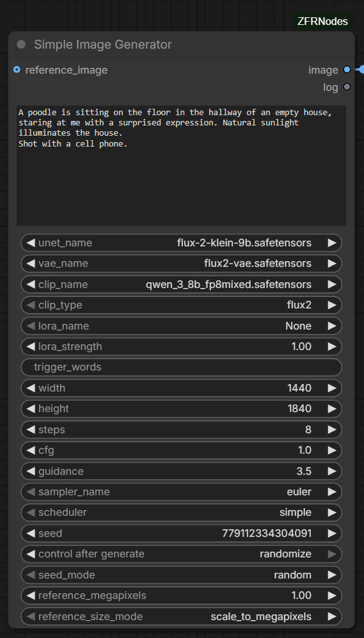The image size is (364, 638).
Task: Select next clip_name with right arrow
Action: coord(332,284)
